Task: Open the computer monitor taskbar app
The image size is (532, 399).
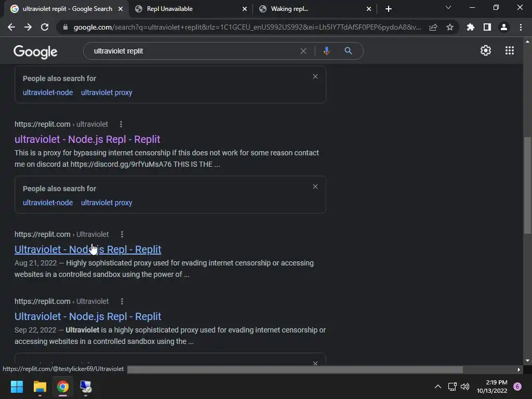Action: pos(86,387)
